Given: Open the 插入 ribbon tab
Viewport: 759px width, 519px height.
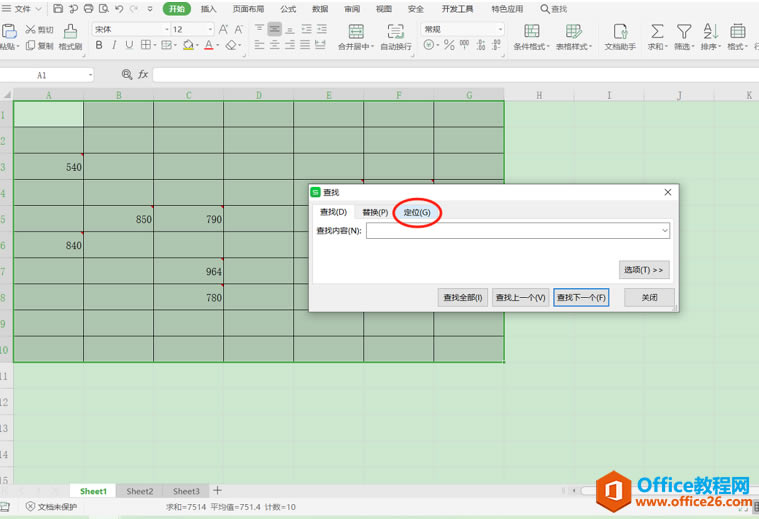Looking at the screenshot, I should click(x=208, y=9).
